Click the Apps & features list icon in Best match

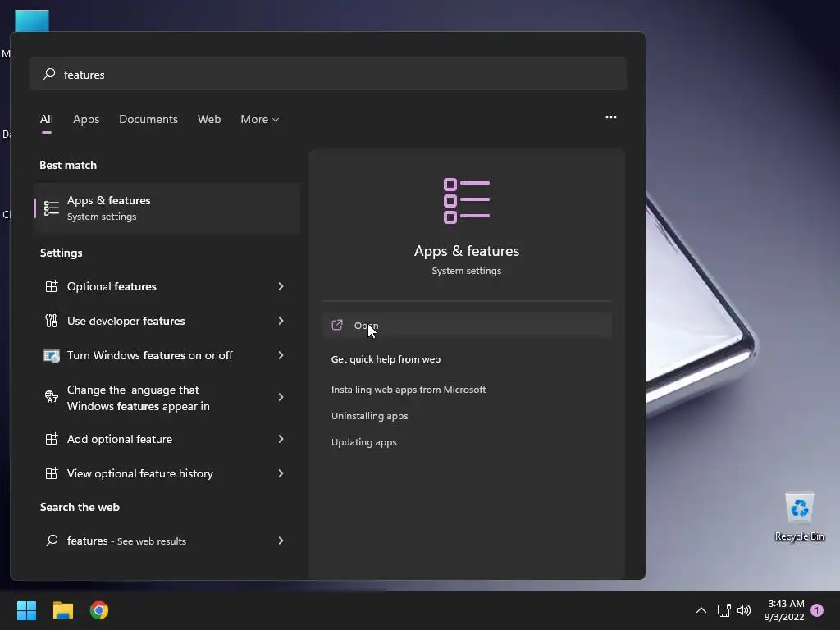[52, 208]
